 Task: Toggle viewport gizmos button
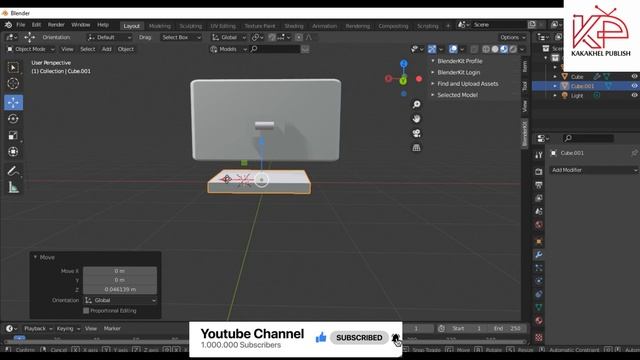(x=432, y=49)
